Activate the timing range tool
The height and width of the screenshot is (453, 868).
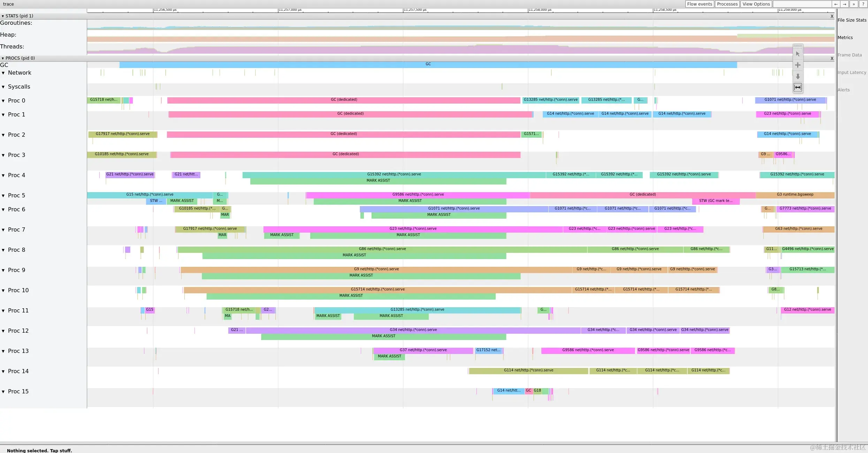point(798,87)
